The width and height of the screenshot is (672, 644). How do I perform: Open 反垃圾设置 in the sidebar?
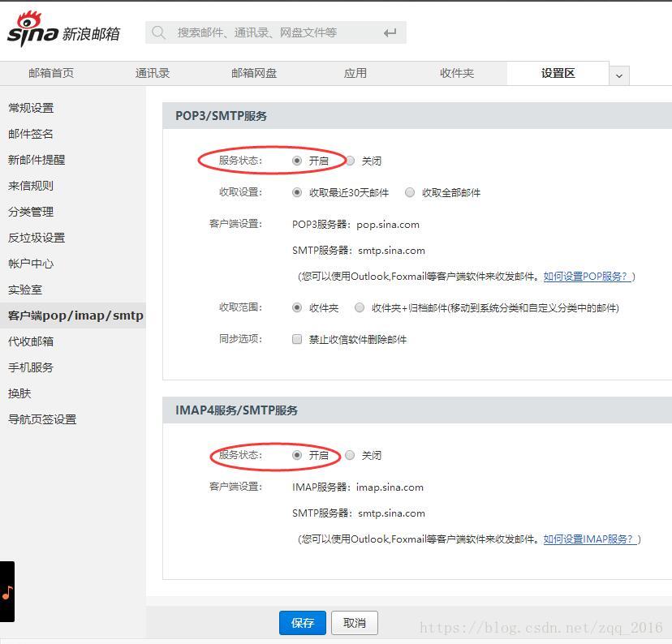[x=37, y=238]
